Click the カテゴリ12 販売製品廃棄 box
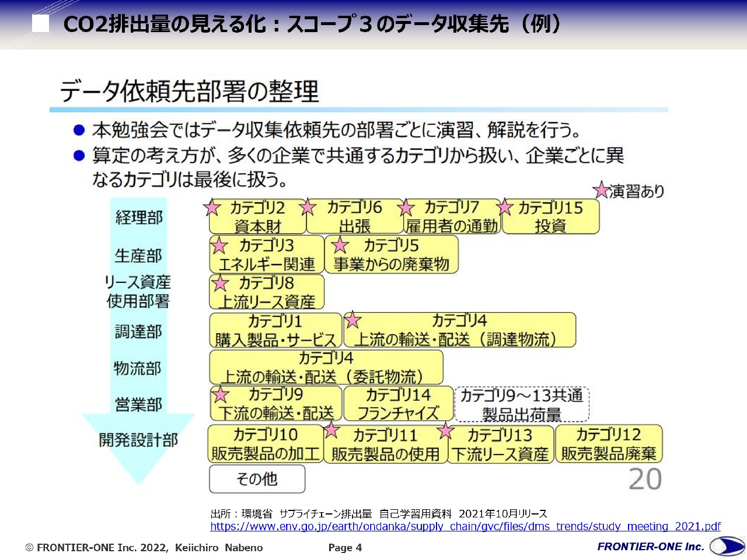 (x=609, y=444)
